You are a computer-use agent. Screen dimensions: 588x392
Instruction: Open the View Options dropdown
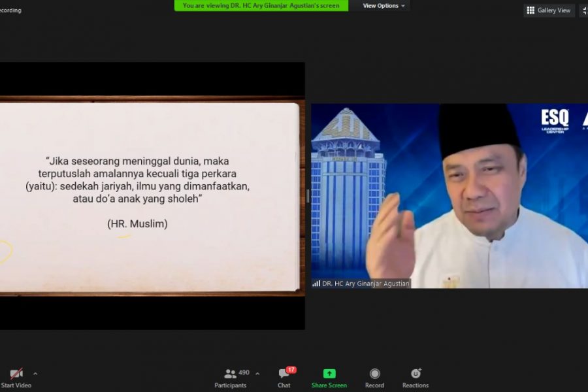[x=384, y=6]
